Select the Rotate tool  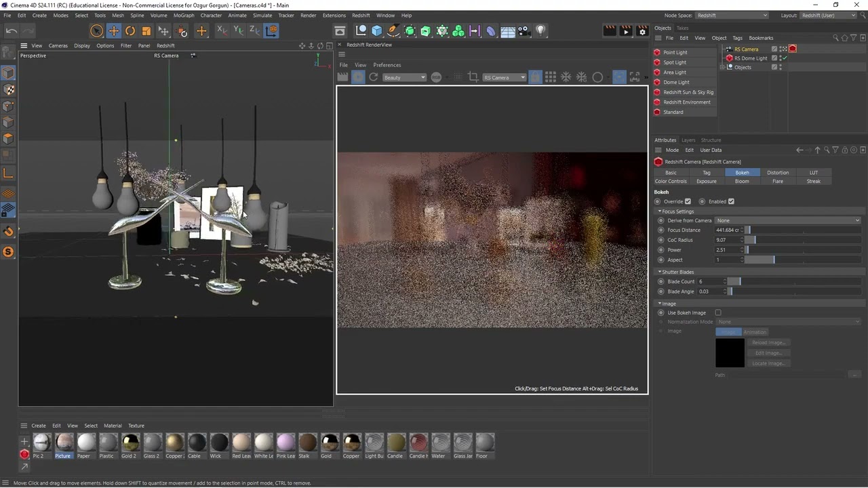tap(130, 30)
